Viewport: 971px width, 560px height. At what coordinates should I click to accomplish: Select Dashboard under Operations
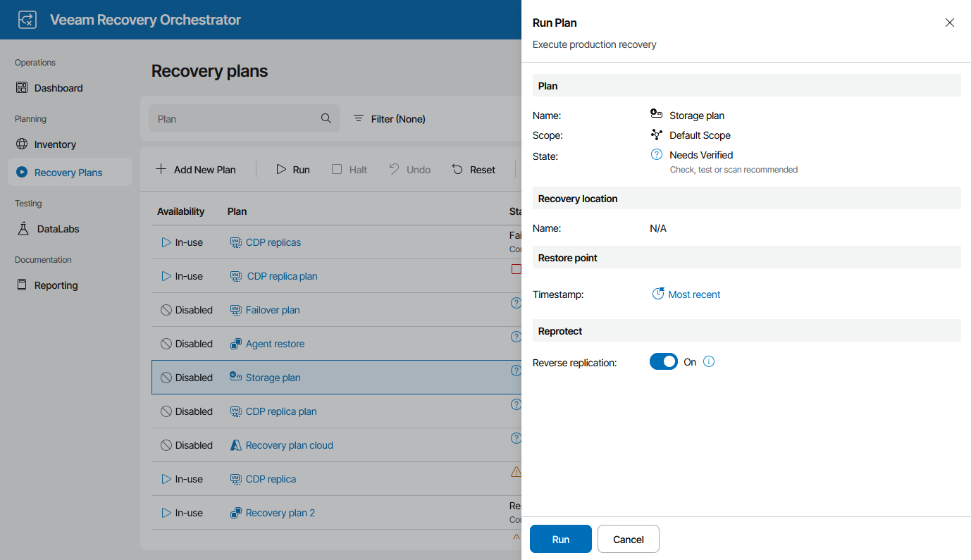[58, 87]
